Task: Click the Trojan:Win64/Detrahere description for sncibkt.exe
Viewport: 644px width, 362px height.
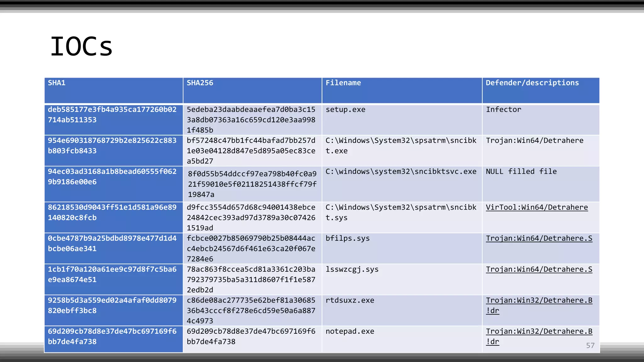Action: tap(535, 140)
